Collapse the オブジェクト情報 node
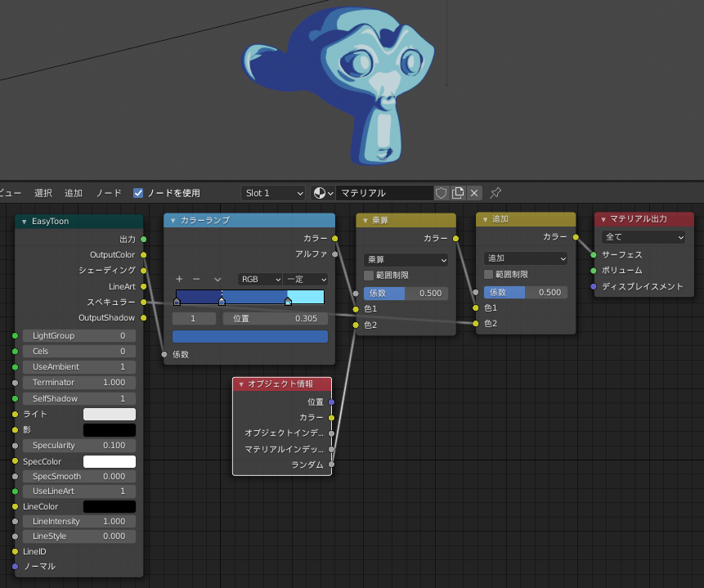704x588 pixels. 241,384
